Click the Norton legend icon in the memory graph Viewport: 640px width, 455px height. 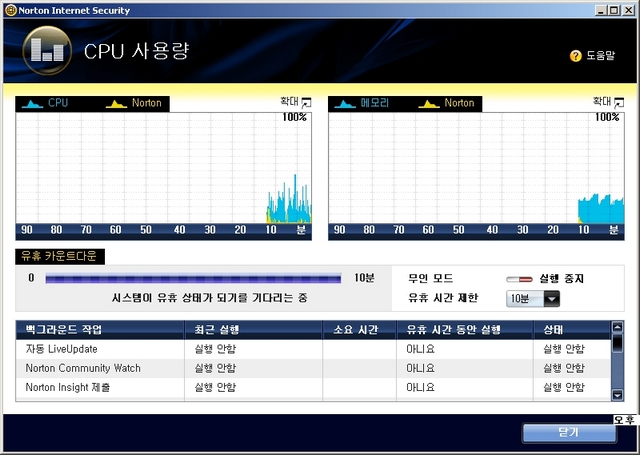pos(429,104)
